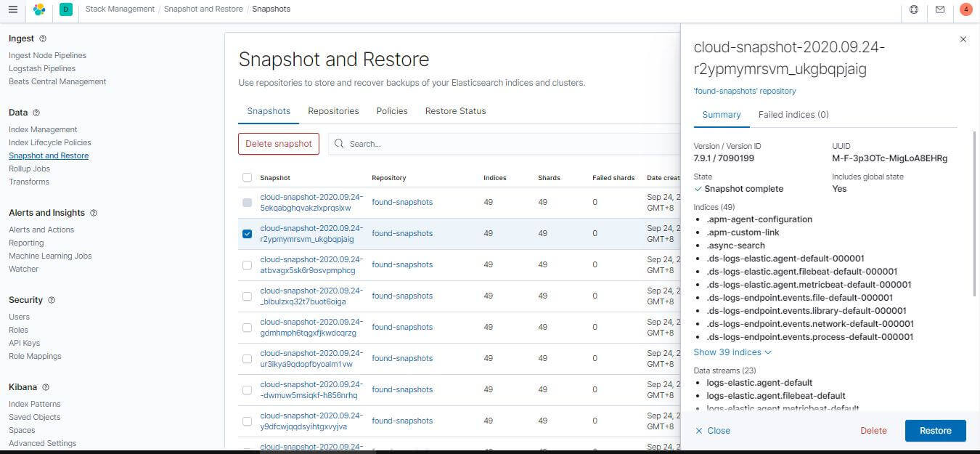Viewport: 980px width, 454px height.
Task: Check the atbvagx5sk6r9osvpmphcg snapshot checkbox
Action: pyautogui.click(x=248, y=265)
